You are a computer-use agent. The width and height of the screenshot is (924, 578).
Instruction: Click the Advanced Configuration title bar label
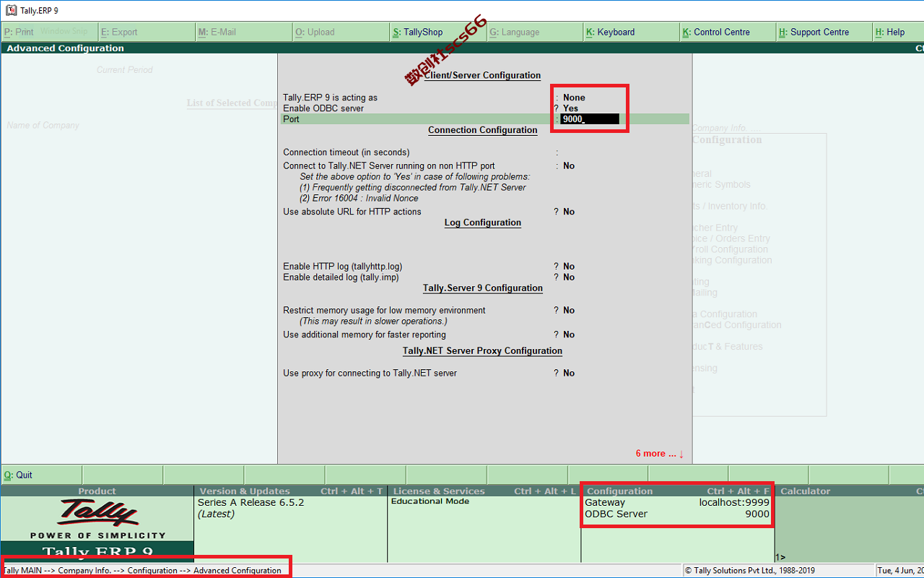point(66,48)
